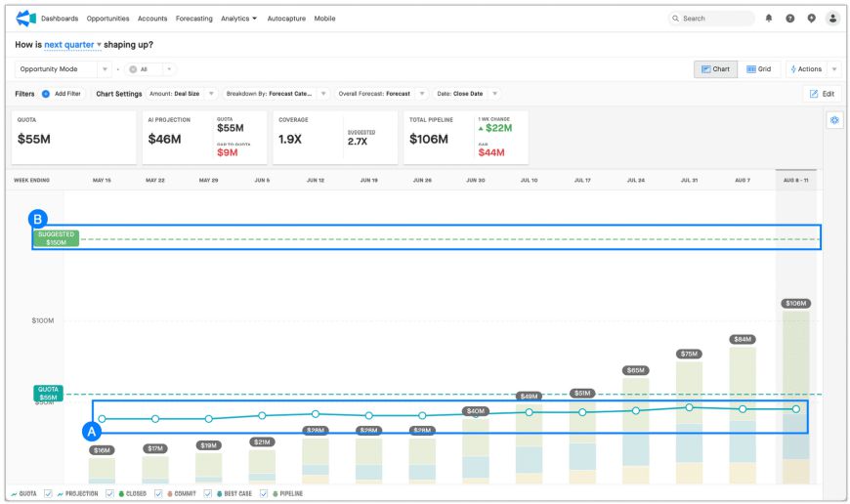Click the AUG 8 - 11 week column header

pyautogui.click(x=796, y=180)
